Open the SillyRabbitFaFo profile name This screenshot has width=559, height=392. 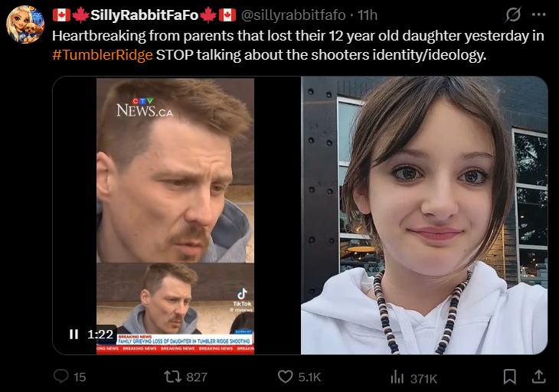144,15
